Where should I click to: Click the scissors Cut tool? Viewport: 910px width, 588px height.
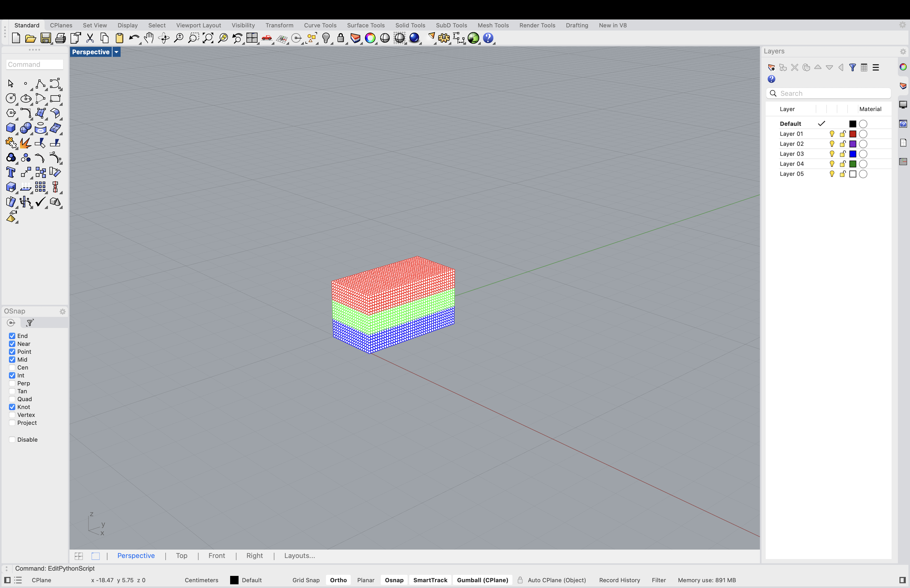click(x=90, y=38)
